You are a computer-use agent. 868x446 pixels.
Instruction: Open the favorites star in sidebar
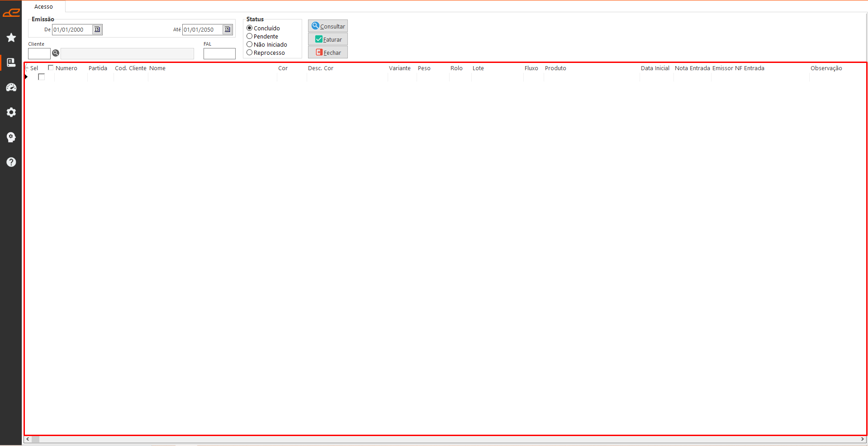click(x=11, y=38)
